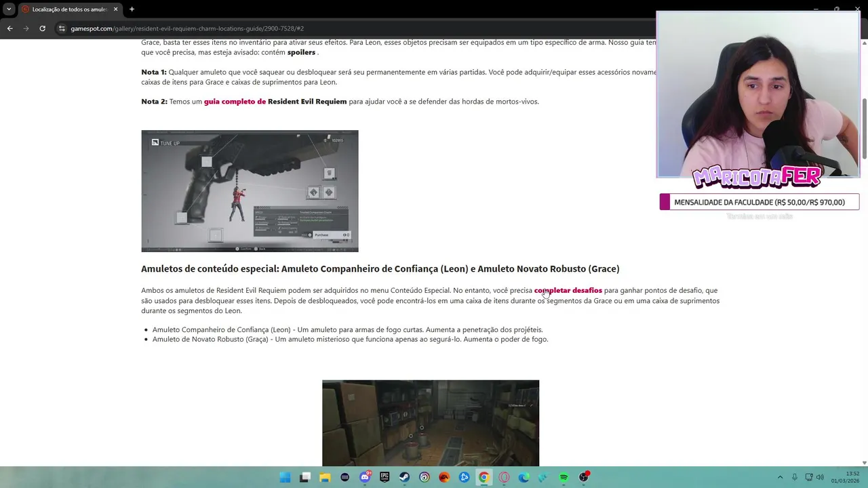This screenshot has width=868, height=488.
Task: Open the dark round grid app on taskbar
Action: click(x=344, y=477)
